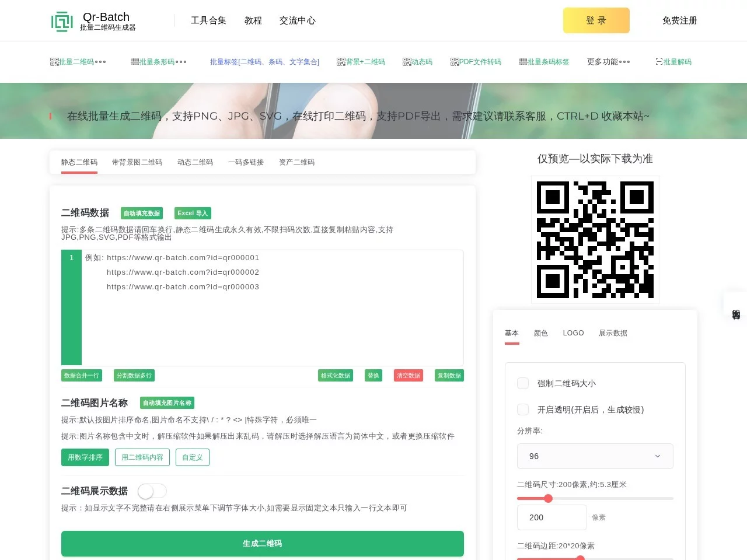Expand the 工具合集 navigation menu

208,20
